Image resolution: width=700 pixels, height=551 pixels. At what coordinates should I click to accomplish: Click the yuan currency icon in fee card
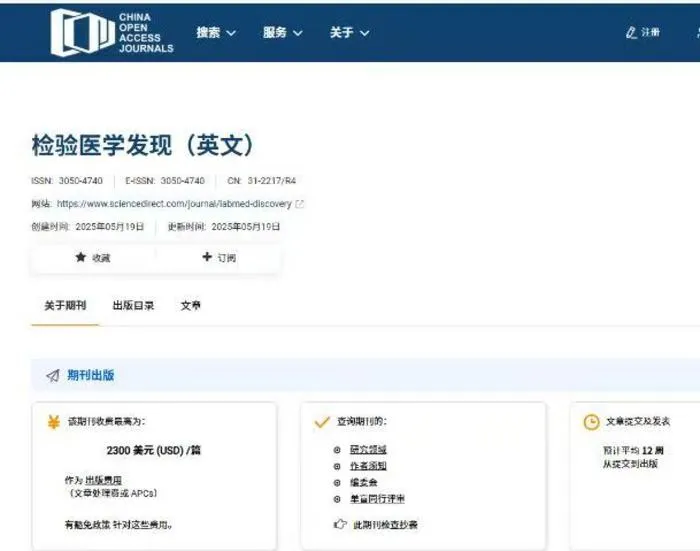[x=54, y=422]
